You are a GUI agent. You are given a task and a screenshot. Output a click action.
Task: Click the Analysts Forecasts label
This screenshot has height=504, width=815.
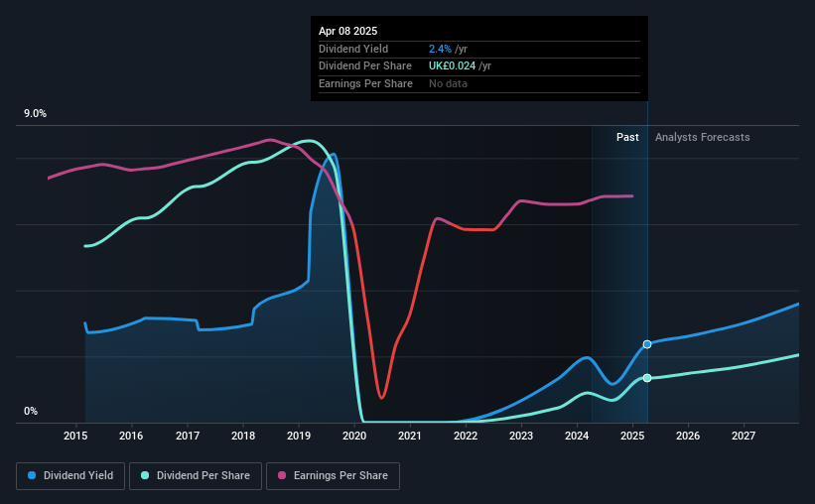pos(702,137)
